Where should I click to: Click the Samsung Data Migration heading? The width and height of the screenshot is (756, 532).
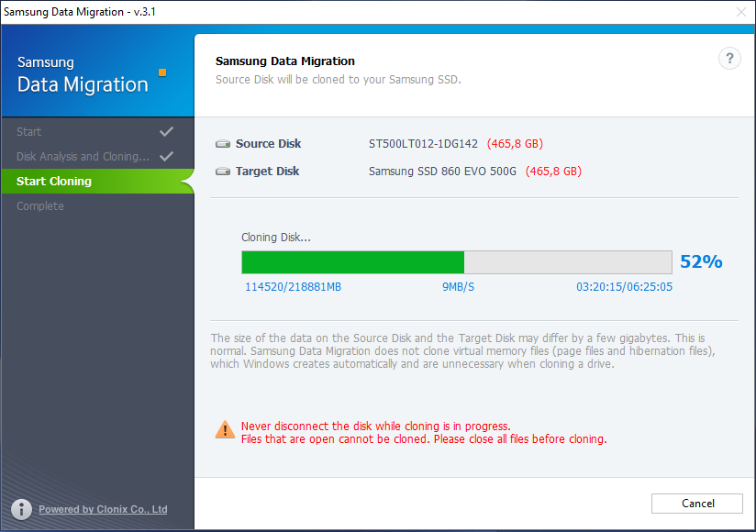pyautogui.click(x=285, y=61)
